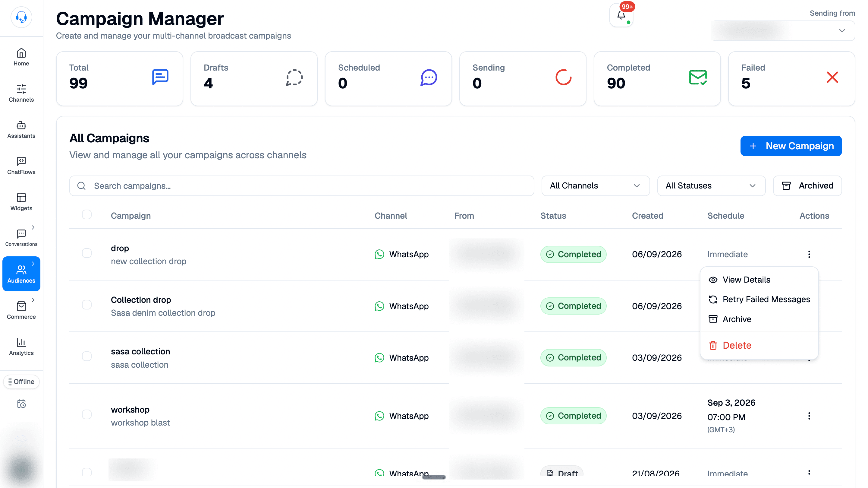Click the notification bell icon
Screen dimensions: 868x488
(621, 15)
